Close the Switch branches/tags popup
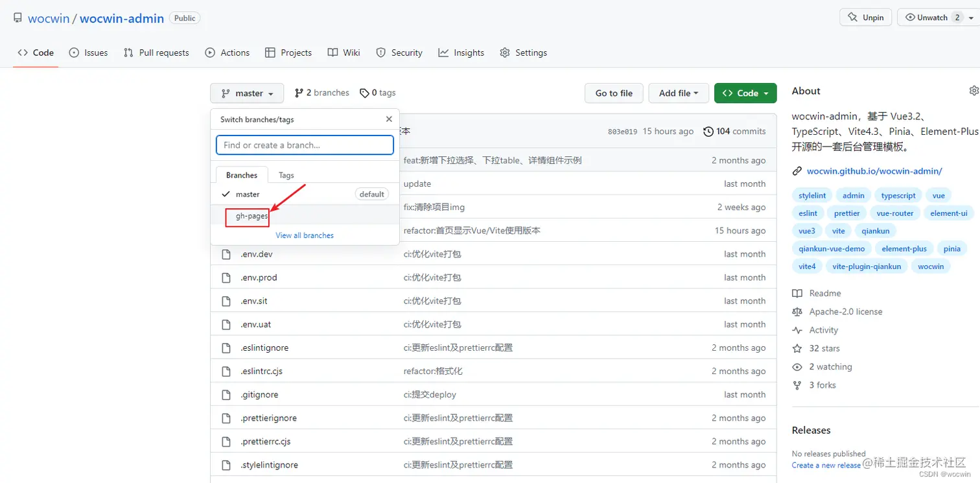 (389, 119)
